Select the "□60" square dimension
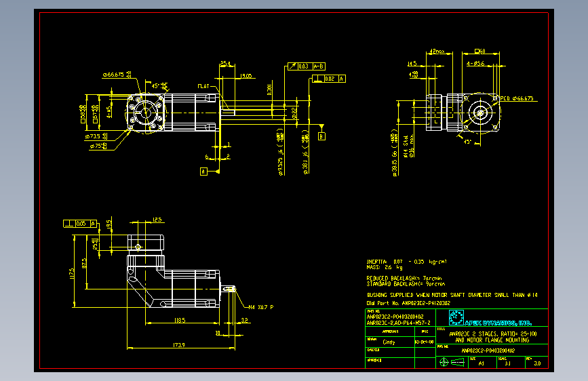 (480, 52)
